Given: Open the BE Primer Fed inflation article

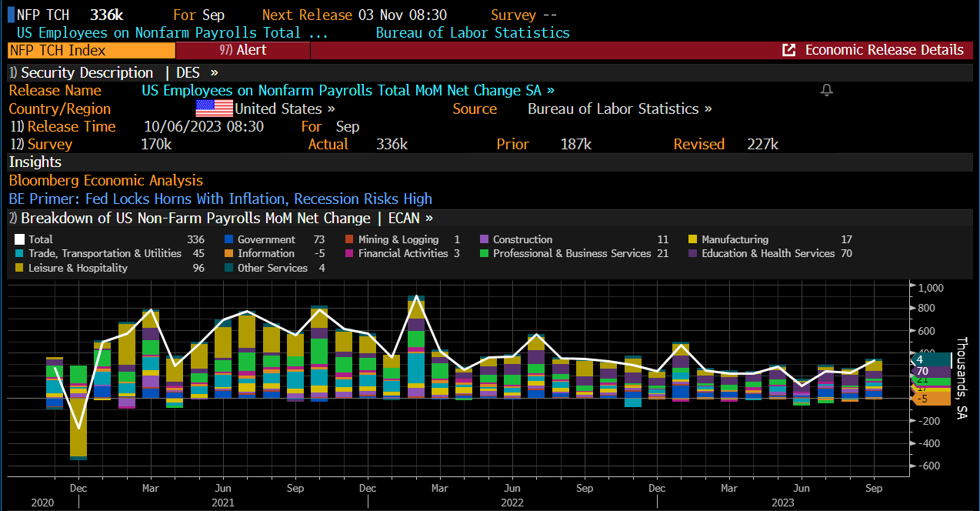Looking at the screenshot, I should pos(220,199).
